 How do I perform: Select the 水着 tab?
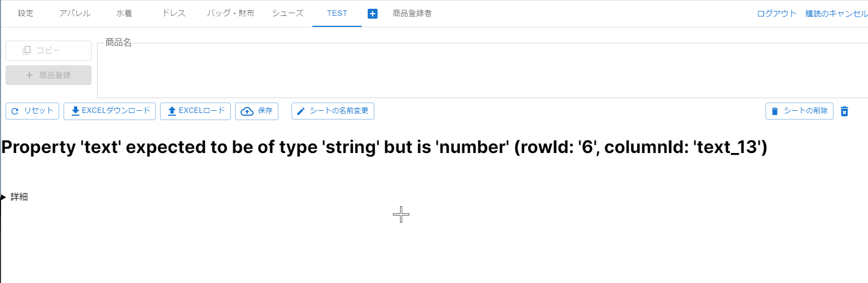(x=124, y=13)
